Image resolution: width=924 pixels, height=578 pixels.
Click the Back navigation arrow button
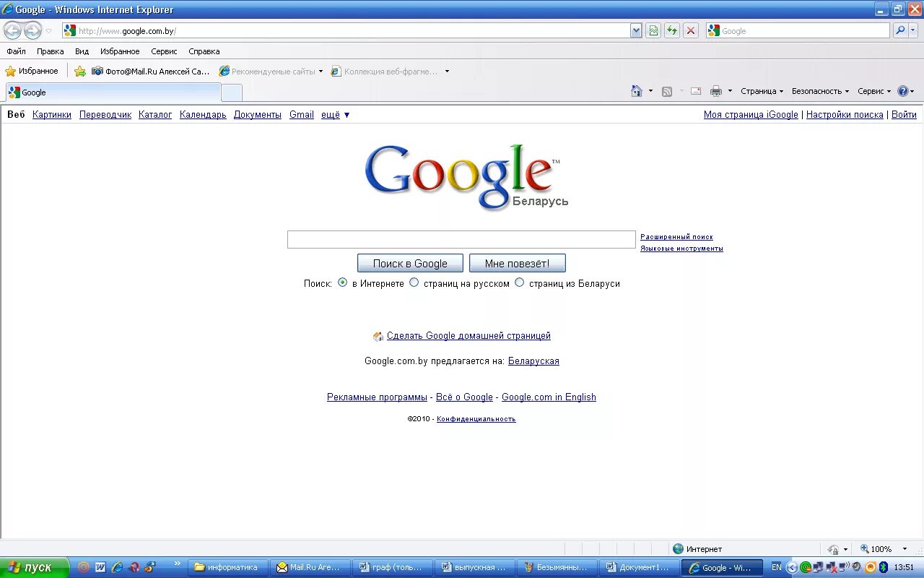(x=12, y=30)
